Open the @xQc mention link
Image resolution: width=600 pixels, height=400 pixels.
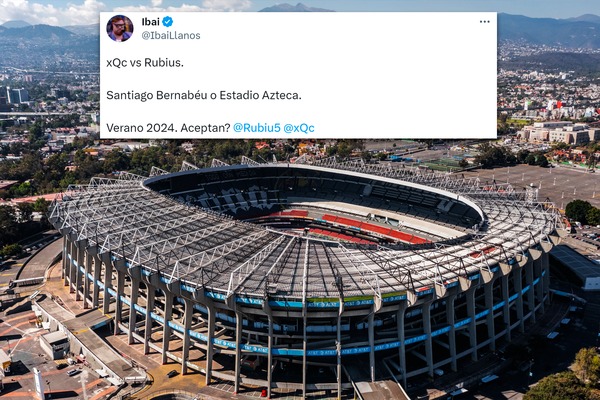299,128
